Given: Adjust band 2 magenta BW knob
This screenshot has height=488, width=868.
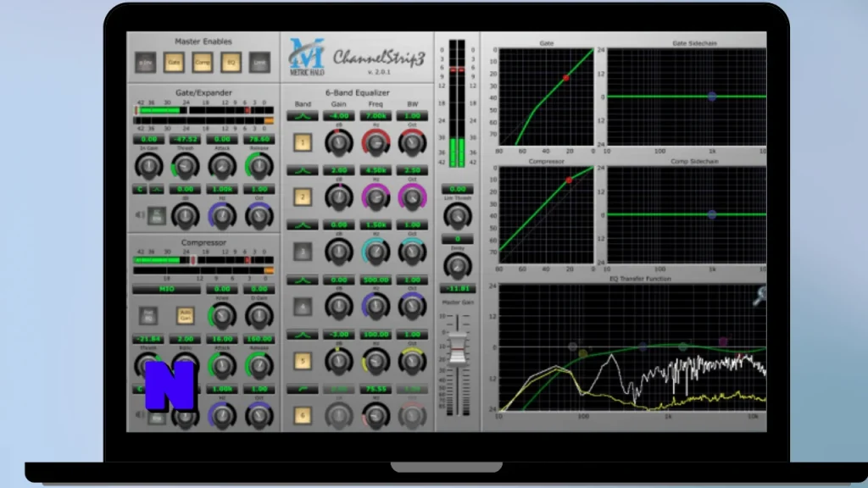Looking at the screenshot, I should click(x=412, y=197).
